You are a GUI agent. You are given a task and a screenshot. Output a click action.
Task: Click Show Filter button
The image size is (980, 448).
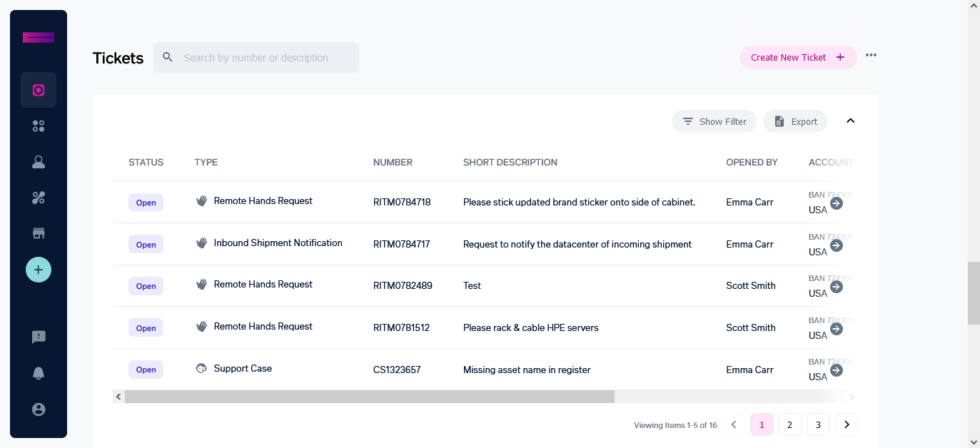pyautogui.click(x=714, y=121)
